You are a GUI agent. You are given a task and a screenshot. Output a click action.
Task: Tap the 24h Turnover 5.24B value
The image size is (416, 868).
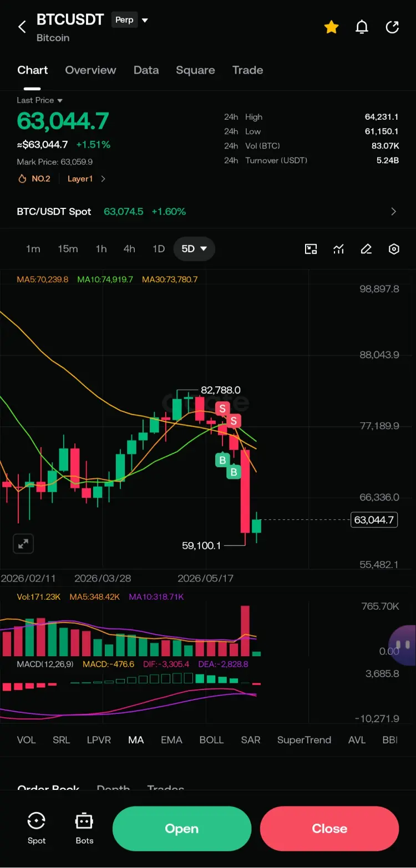(387, 160)
